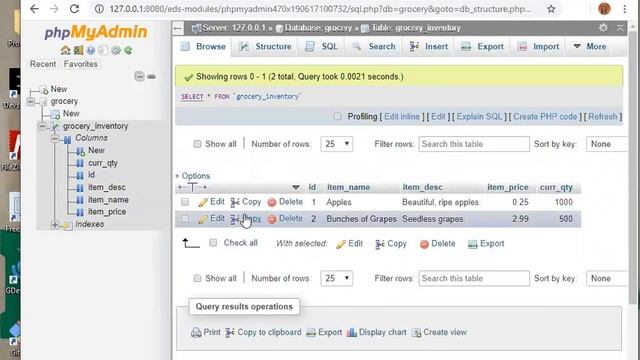Select item_name column in navigation tree
The width and height of the screenshot is (640, 360).
(108, 200)
